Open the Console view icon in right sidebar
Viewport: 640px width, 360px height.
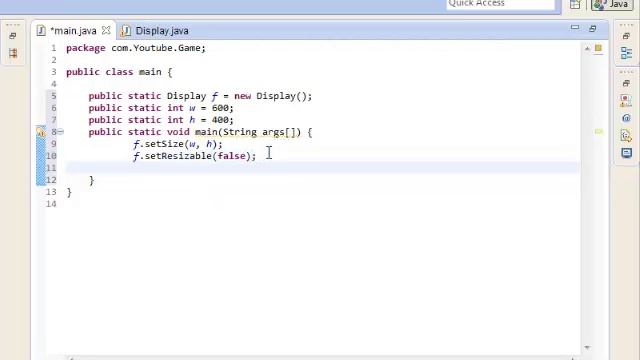[626, 153]
